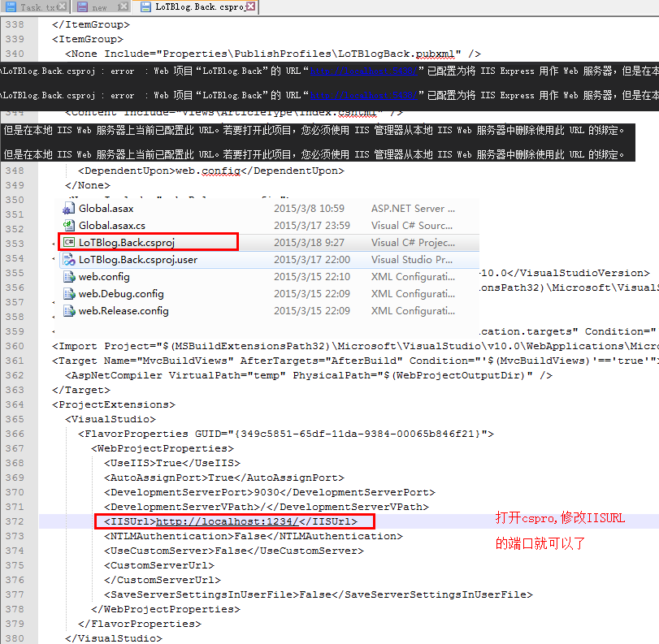Click the web.config file icon
Image resolution: width=659 pixels, height=644 pixels.
68,276
